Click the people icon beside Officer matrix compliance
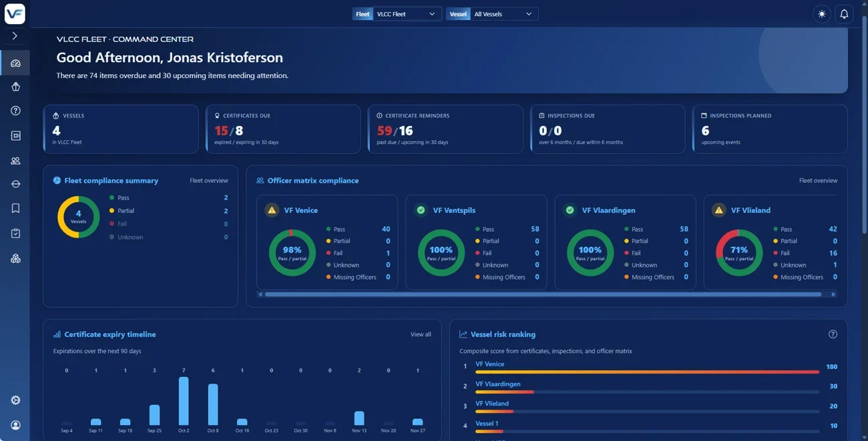868x441 pixels. [x=260, y=181]
